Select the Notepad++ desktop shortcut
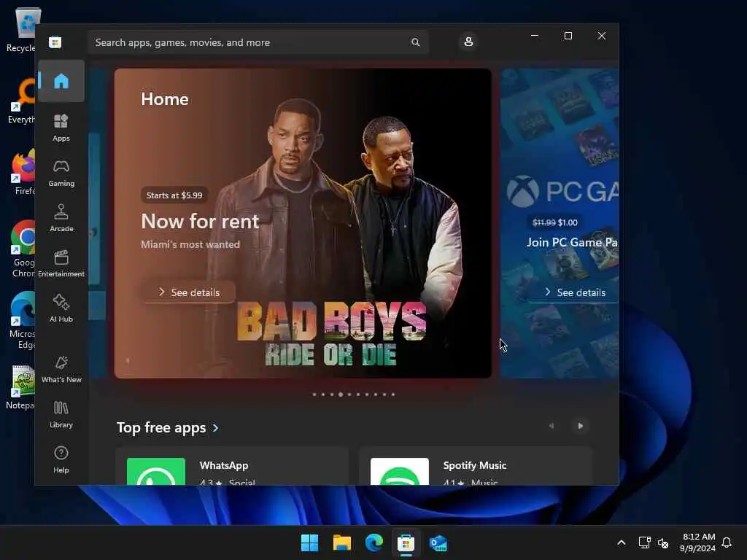 coord(21,388)
